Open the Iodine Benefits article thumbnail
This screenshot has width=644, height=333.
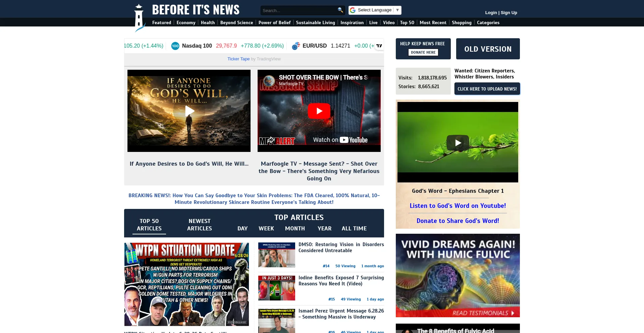coord(277,288)
